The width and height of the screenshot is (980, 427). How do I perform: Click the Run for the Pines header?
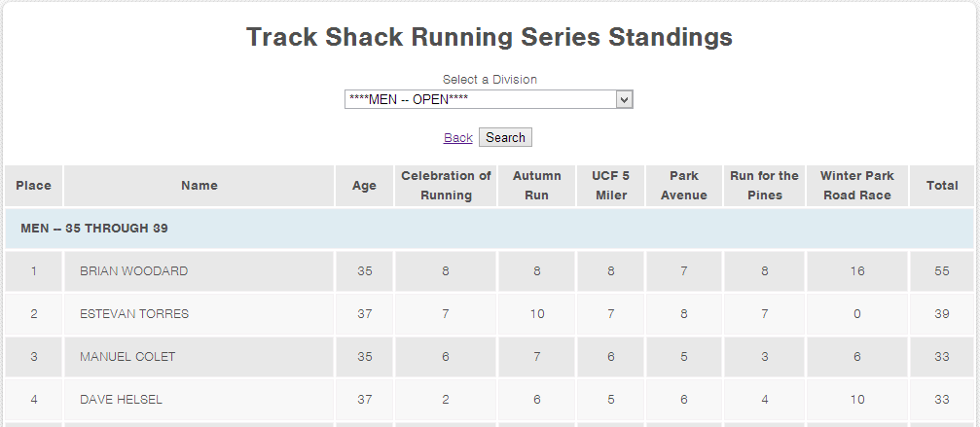(x=764, y=186)
